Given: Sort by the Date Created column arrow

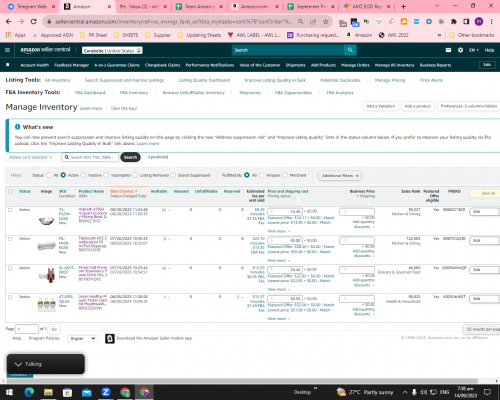Looking at the screenshot, I should pyautogui.click(x=136, y=191).
